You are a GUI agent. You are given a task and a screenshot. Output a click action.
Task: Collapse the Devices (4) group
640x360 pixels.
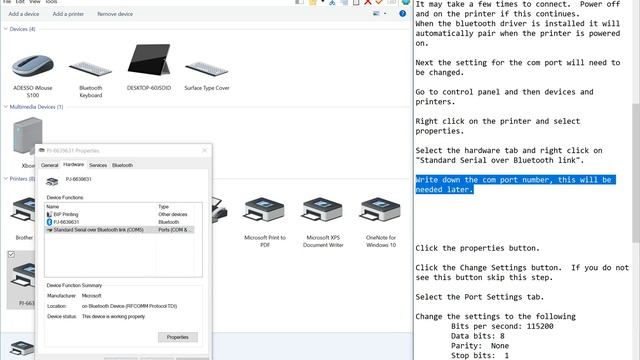(x=6, y=29)
